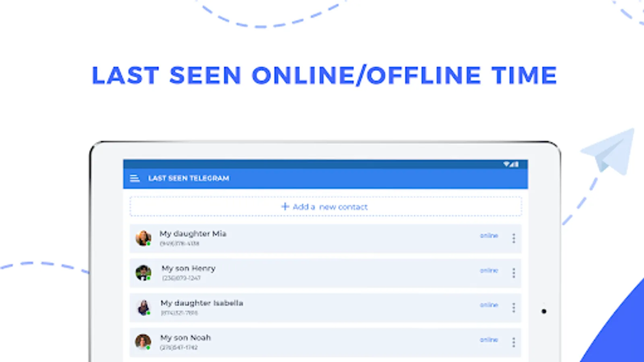Click the avatar of My daughter Isabella
Viewport: 644px width, 362px height.
click(143, 308)
